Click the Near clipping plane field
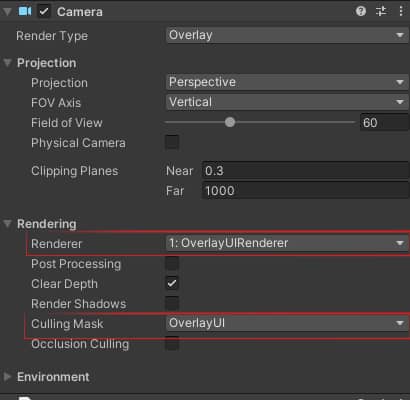Screen dimensions: 410x400 coord(305,171)
